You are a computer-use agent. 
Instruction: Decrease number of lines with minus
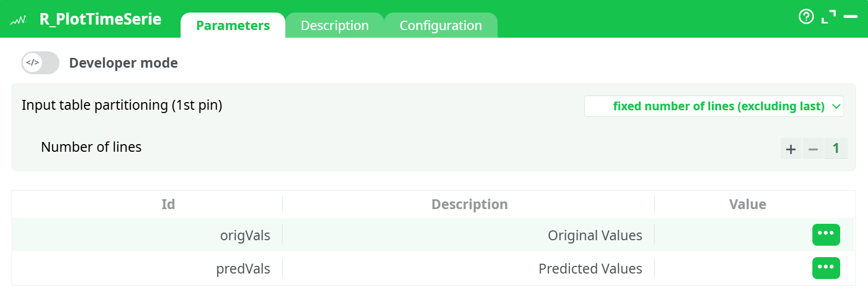(813, 148)
